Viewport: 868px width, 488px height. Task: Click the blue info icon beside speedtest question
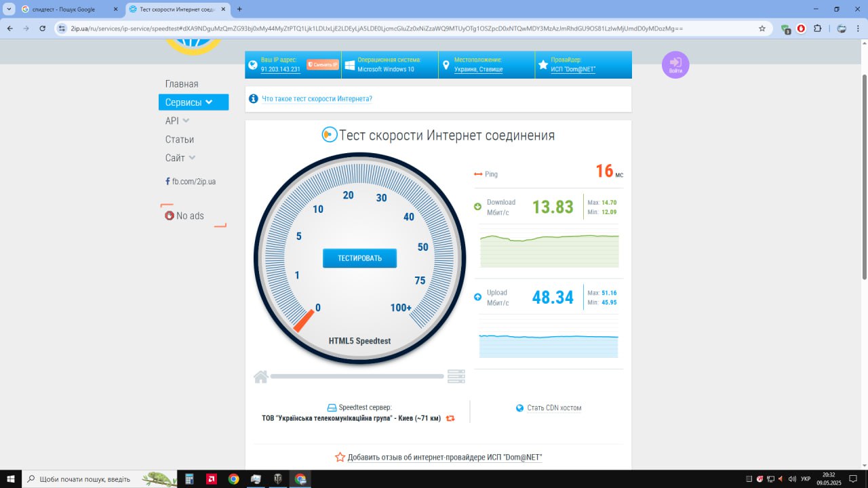click(x=254, y=99)
